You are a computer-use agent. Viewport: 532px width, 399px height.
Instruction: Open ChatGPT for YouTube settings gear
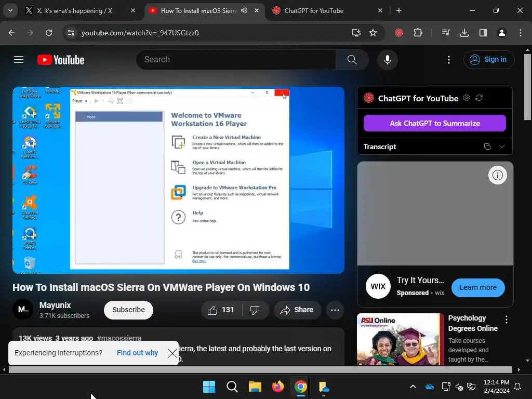pos(467,98)
